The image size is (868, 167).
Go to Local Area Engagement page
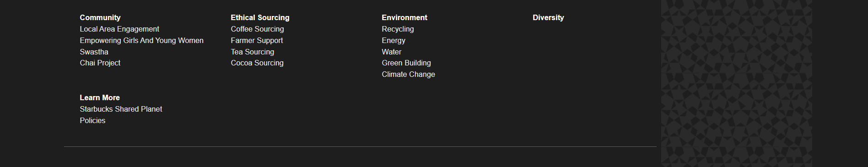tap(119, 29)
